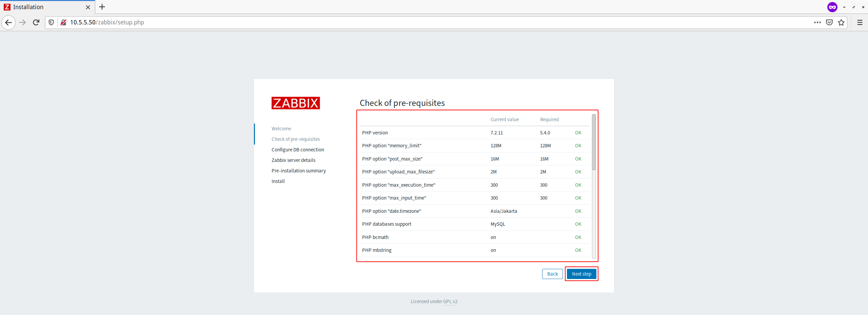868x315 pixels.
Task: Click OK status for PHP mbstring
Action: click(x=578, y=250)
